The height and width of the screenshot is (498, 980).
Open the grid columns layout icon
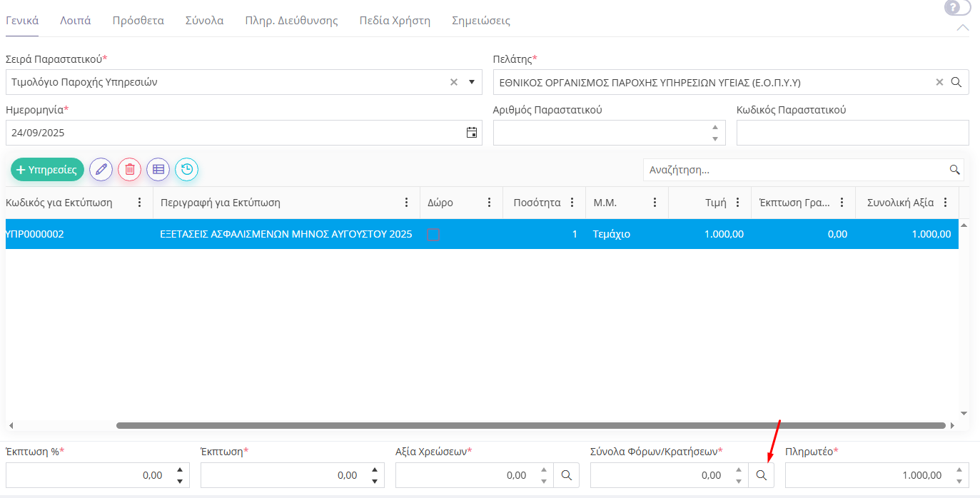coord(158,170)
